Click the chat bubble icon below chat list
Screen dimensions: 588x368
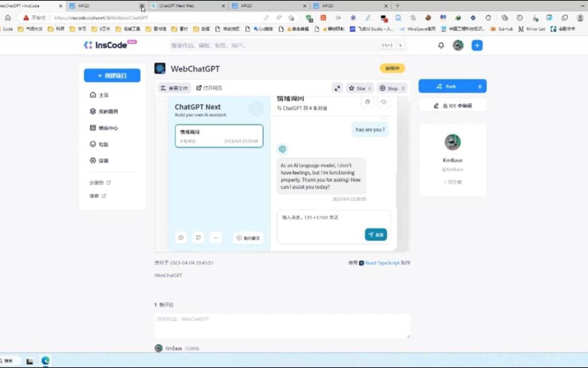coord(198,238)
